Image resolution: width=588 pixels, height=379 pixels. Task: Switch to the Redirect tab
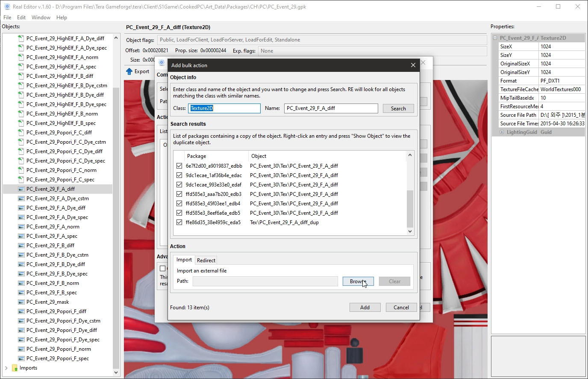206,260
